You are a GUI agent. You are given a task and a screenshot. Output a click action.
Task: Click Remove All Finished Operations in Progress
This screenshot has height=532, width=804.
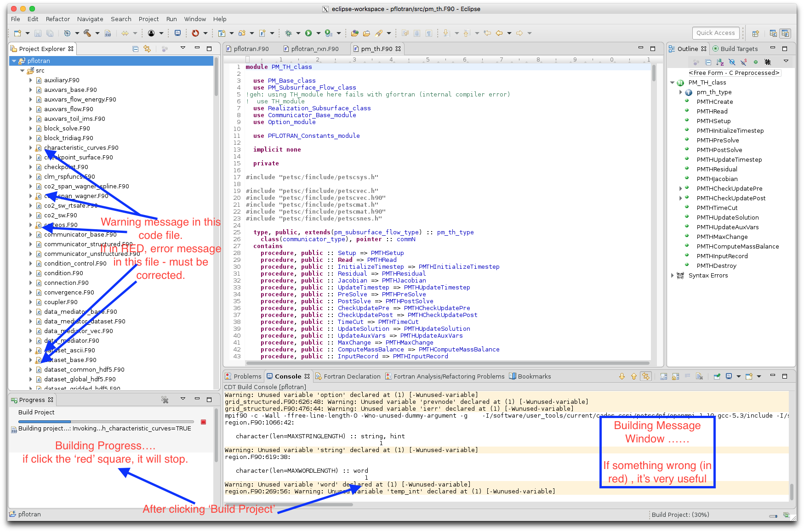165,400
